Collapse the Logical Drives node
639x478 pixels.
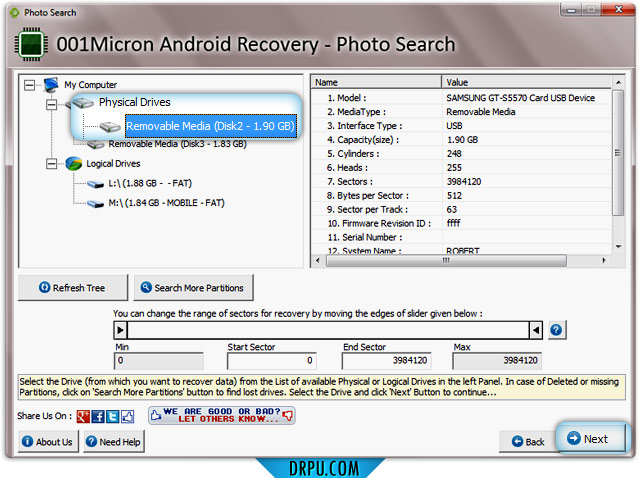click(51, 164)
